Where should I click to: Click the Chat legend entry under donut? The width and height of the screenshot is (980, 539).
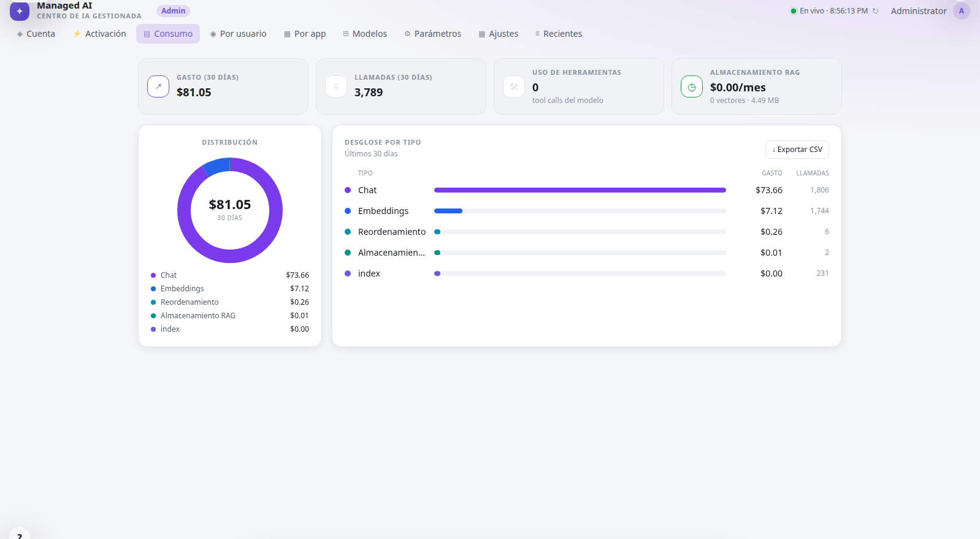[x=230, y=275]
